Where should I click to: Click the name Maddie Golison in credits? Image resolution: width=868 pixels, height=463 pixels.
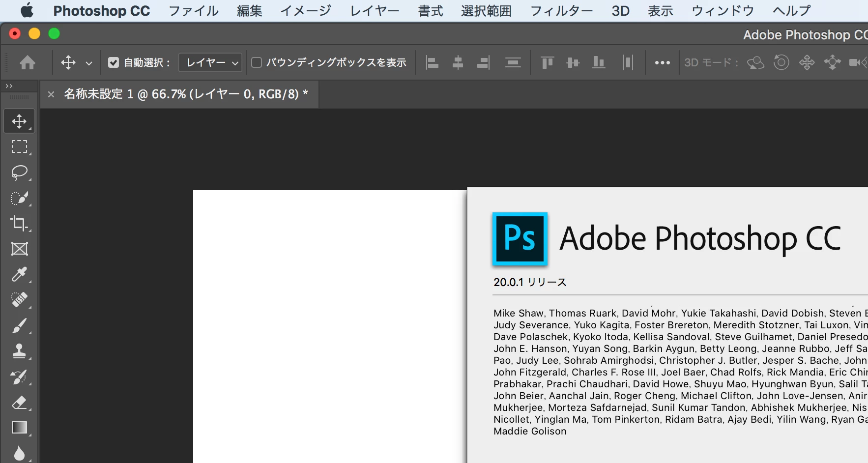click(530, 431)
